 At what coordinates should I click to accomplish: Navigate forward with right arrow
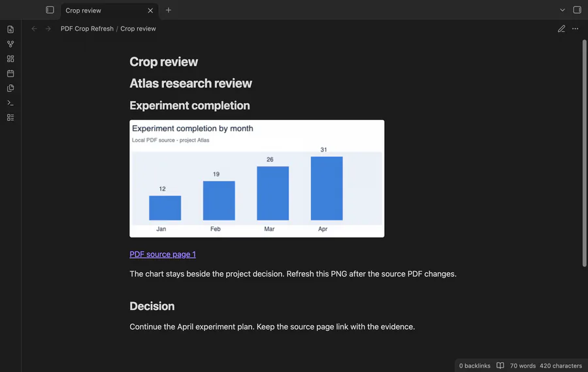48,29
